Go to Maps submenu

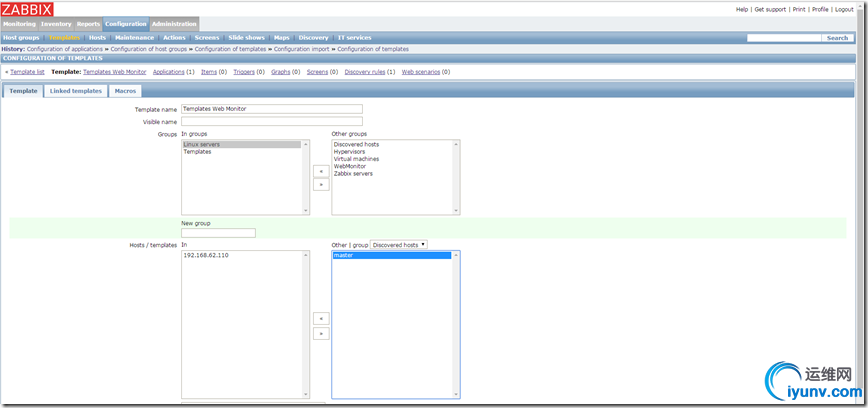coord(282,38)
